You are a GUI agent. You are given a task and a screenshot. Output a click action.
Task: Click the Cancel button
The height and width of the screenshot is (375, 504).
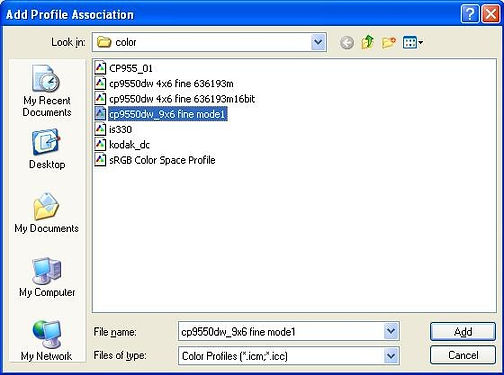pyautogui.click(x=463, y=355)
